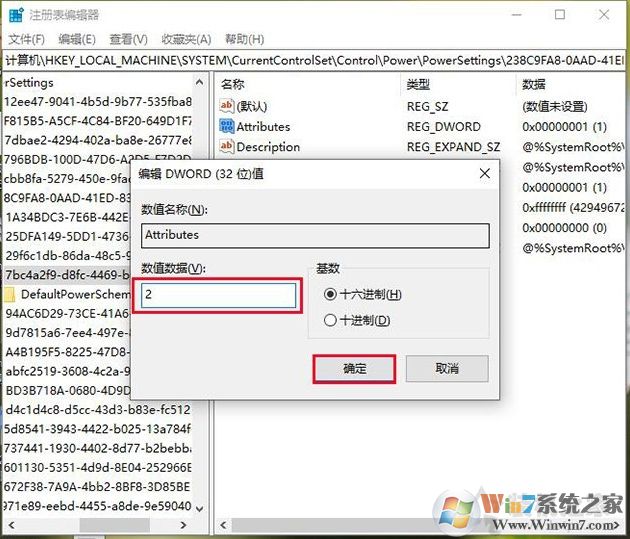The width and height of the screenshot is (630, 539).
Task: Click the REG_DWORD type of Attributes
Action: tap(444, 127)
